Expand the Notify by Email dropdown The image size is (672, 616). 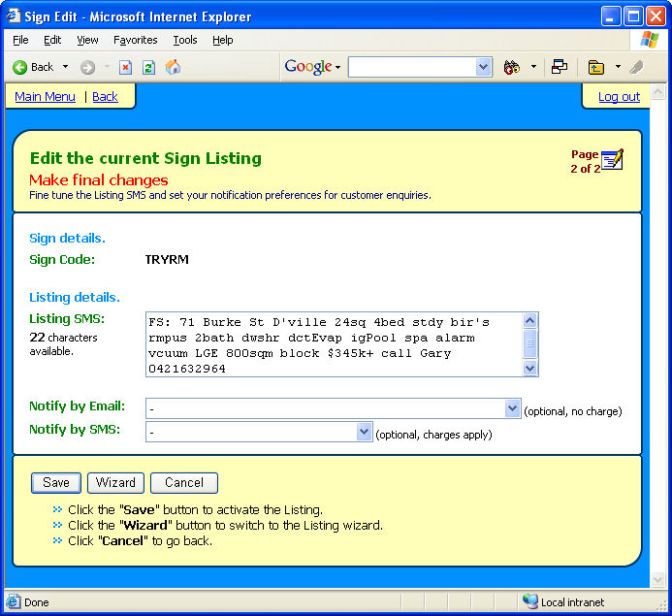[513, 408]
